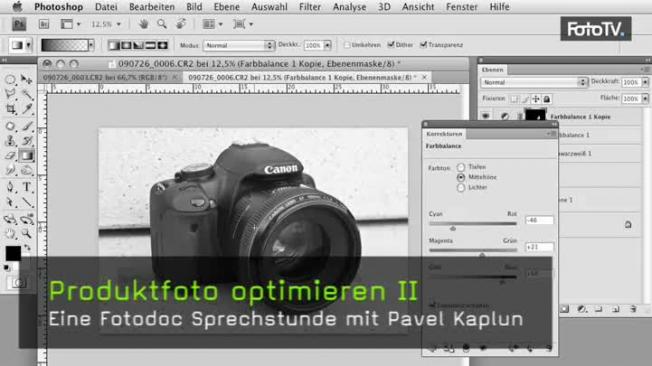Select the Eyedropper tool
Viewport: 652px width, 366px height.
pyautogui.click(x=27, y=109)
